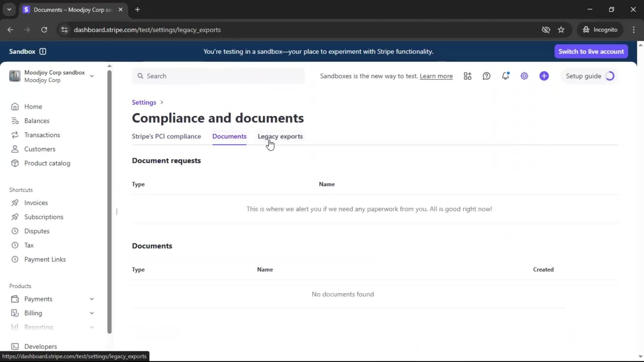Click the apps grid plus icon
The width and height of the screenshot is (644, 362).
(468, 76)
